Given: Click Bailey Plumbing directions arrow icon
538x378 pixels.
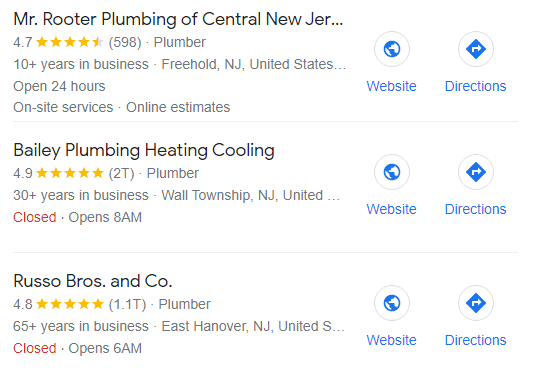Looking at the screenshot, I should coord(476,172).
